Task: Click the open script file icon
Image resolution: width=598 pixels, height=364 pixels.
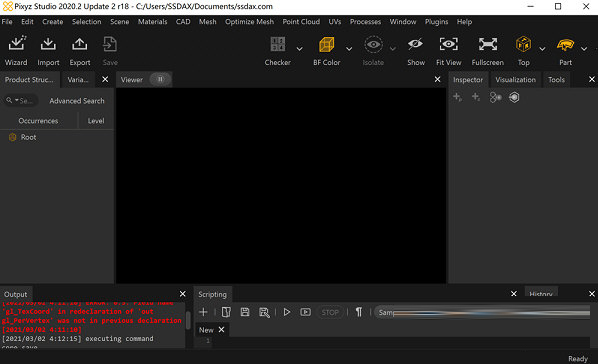Action: coord(226,312)
